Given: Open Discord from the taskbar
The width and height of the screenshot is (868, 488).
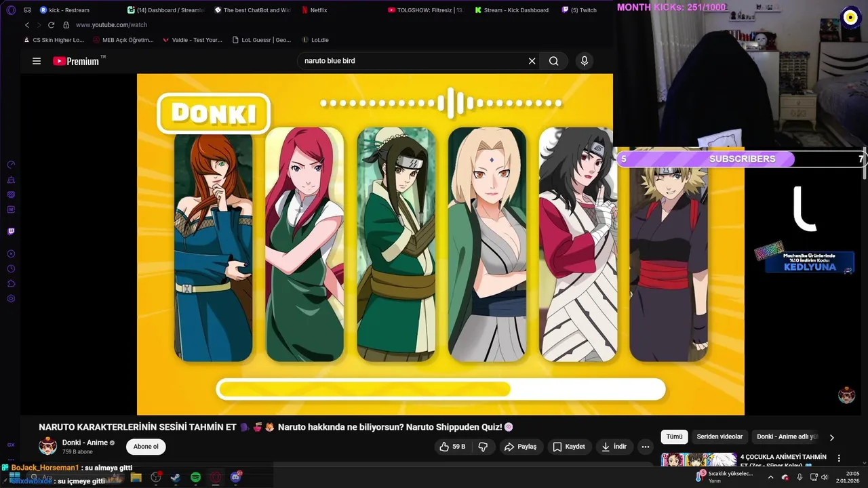Looking at the screenshot, I should tap(235, 477).
